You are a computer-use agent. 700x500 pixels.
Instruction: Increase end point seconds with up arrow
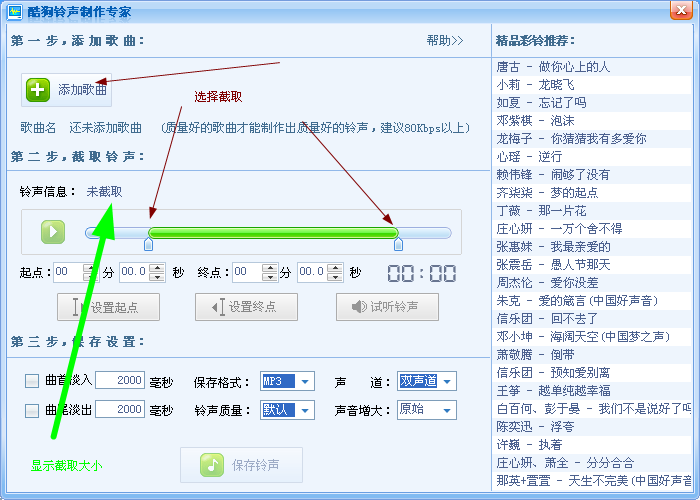(x=334, y=268)
